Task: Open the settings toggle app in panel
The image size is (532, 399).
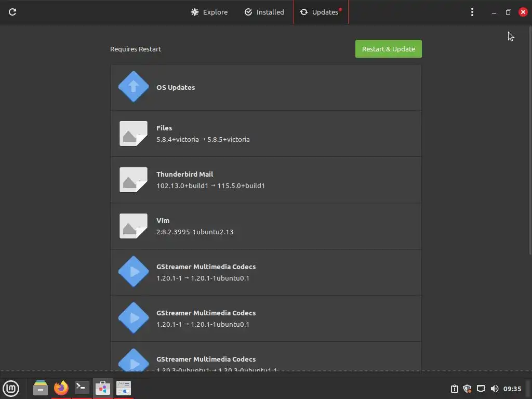Action: coord(124,388)
